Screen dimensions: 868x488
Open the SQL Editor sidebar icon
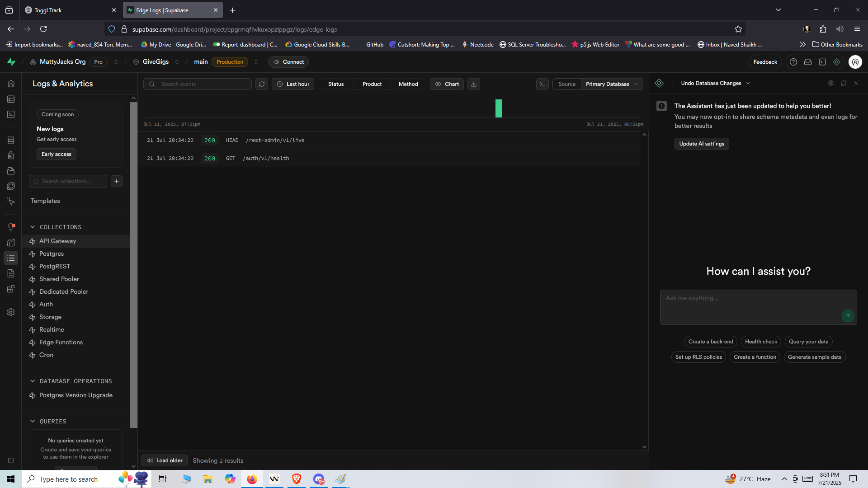coord(11,115)
